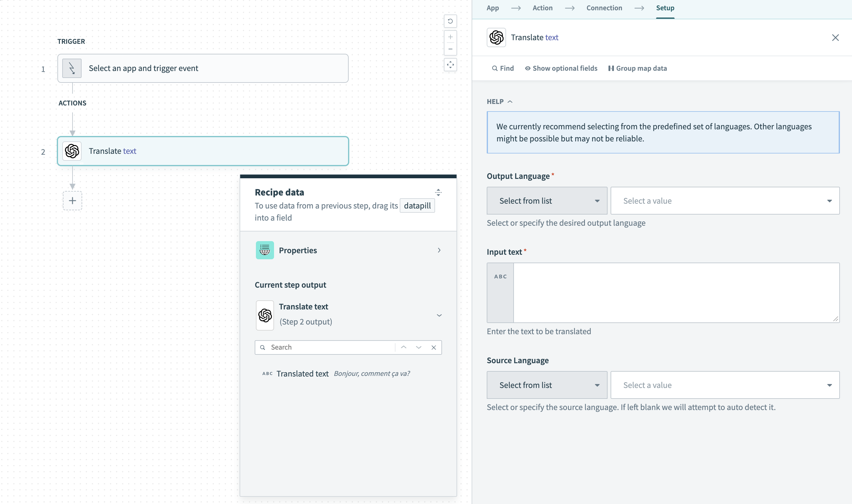Select the Setup tab in the right panel

[664, 8]
